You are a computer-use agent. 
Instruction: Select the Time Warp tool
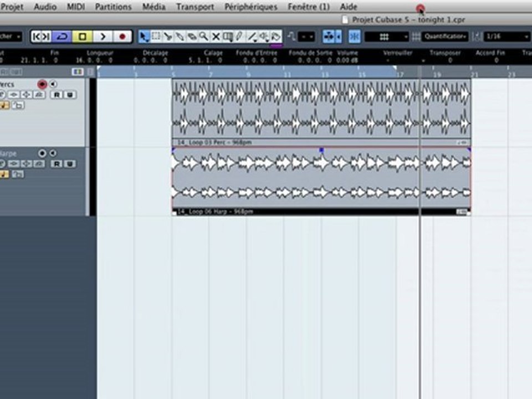coord(228,37)
